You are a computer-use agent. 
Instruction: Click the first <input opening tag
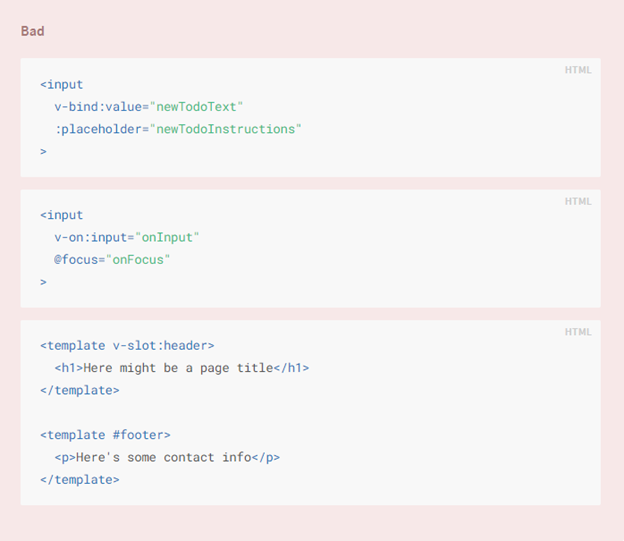[62, 84]
